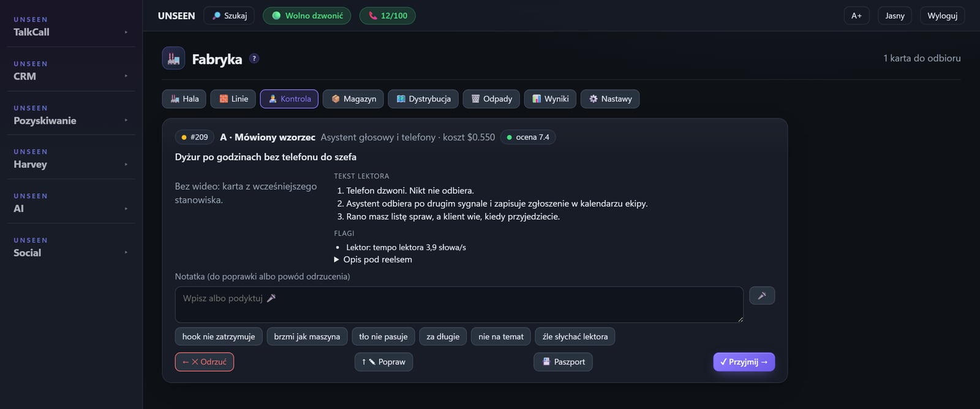This screenshot has width=980, height=409.
Task: Switch to the Jasny light theme
Action: tap(895, 15)
